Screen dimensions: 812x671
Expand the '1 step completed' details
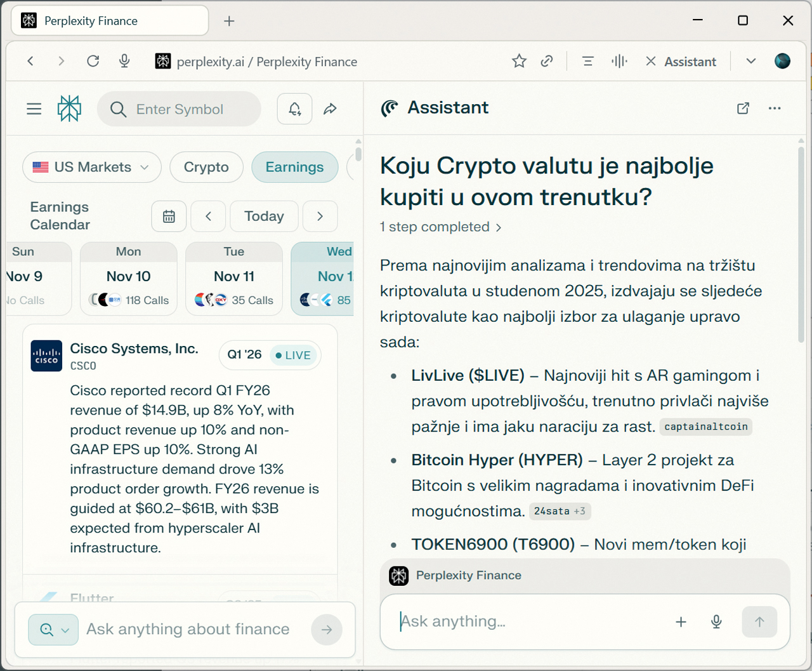tap(440, 227)
